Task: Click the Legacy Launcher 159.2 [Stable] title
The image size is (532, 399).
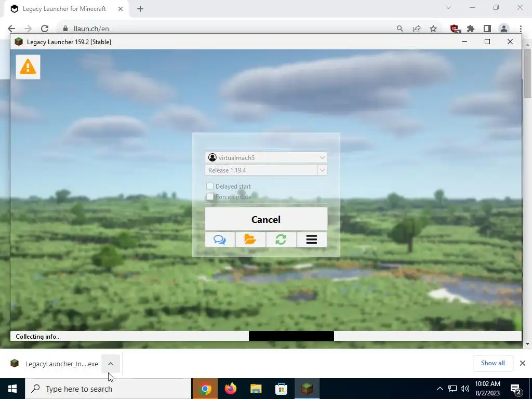Action: (x=69, y=42)
